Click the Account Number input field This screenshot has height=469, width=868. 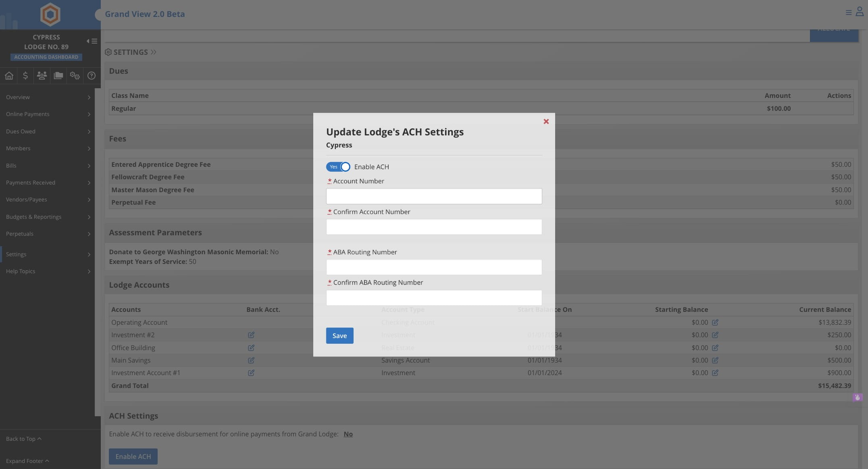click(434, 196)
